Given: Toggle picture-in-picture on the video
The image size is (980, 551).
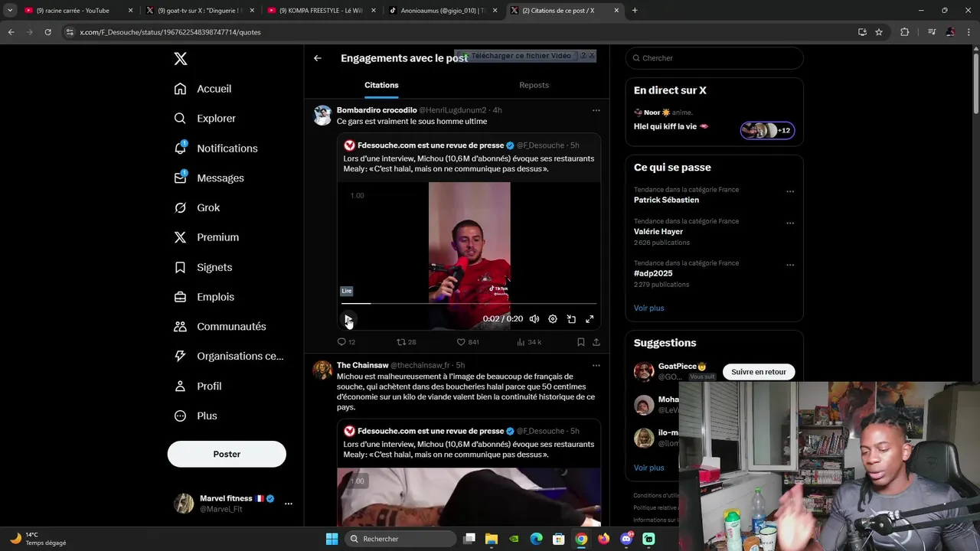Looking at the screenshot, I should (571, 319).
